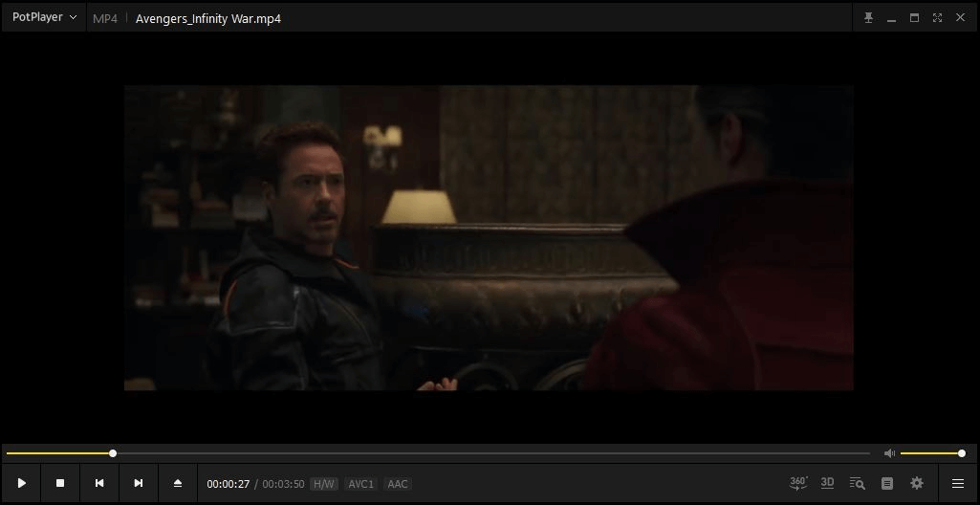Switch the player to fullscreen mode
980x505 pixels.
[x=937, y=18]
